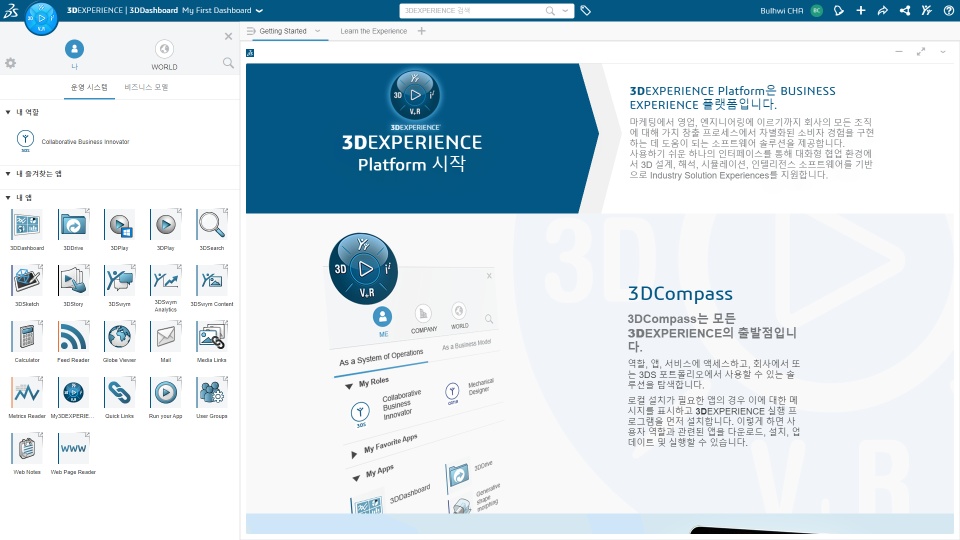Expand the 내 즐겨찾는 앱 section
The width and height of the screenshot is (960, 540).
click(8, 174)
